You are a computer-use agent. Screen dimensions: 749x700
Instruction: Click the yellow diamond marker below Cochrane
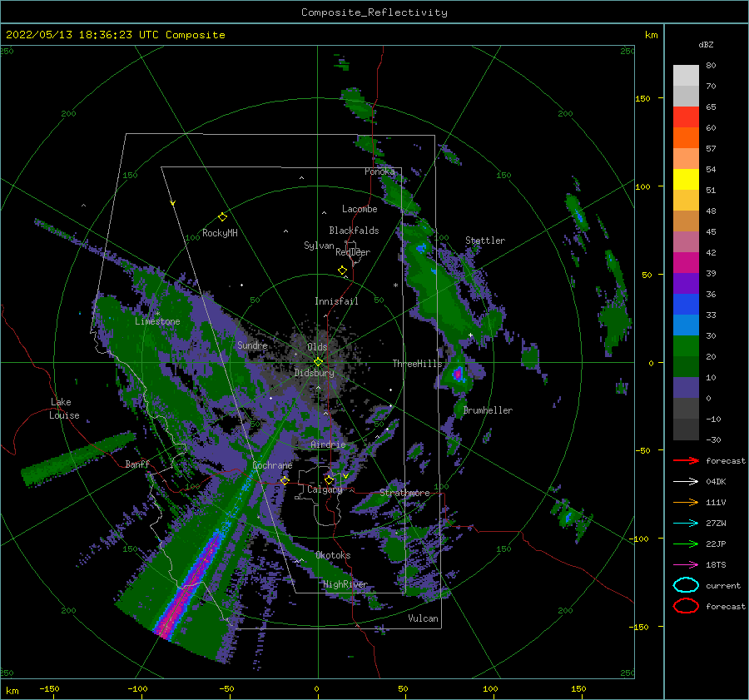[285, 480]
